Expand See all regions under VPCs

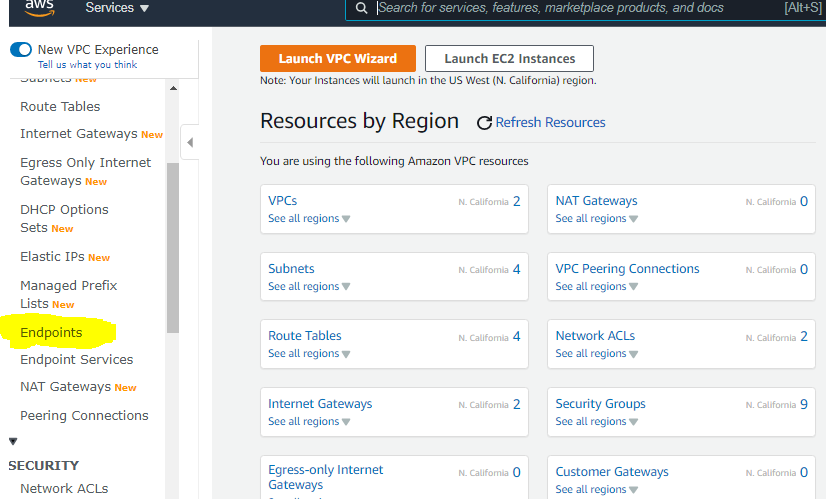(x=309, y=218)
